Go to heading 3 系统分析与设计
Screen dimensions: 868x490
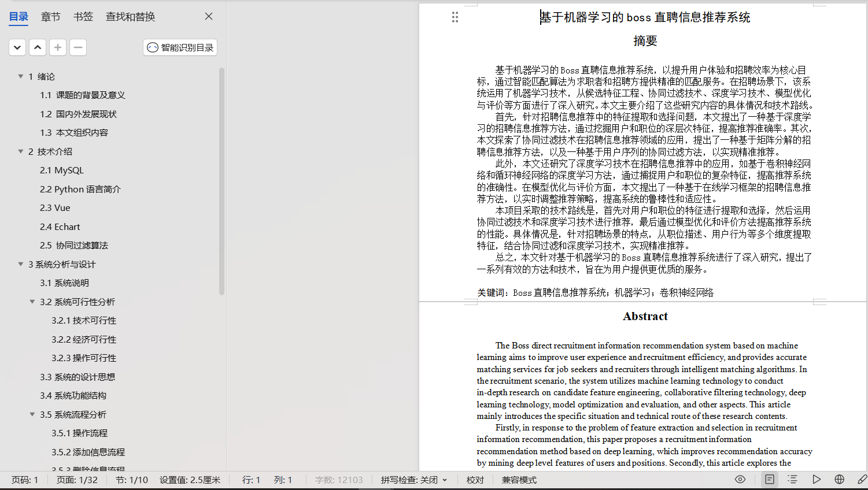62,264
